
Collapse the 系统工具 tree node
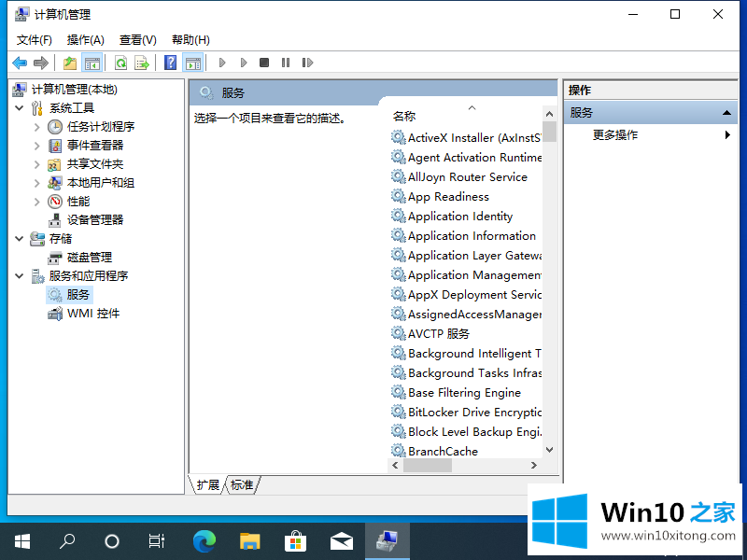[20, 108]
